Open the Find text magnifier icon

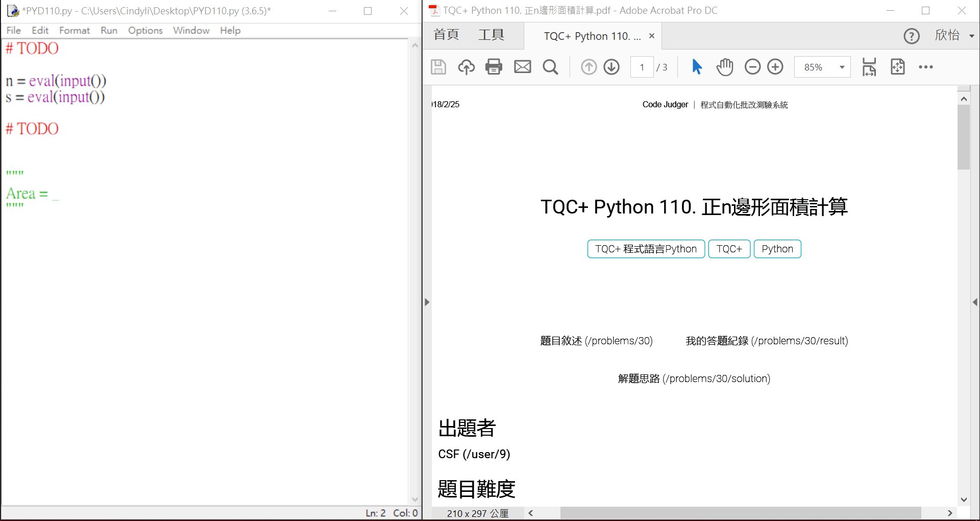pyautogui.click(x=550, y=67)
